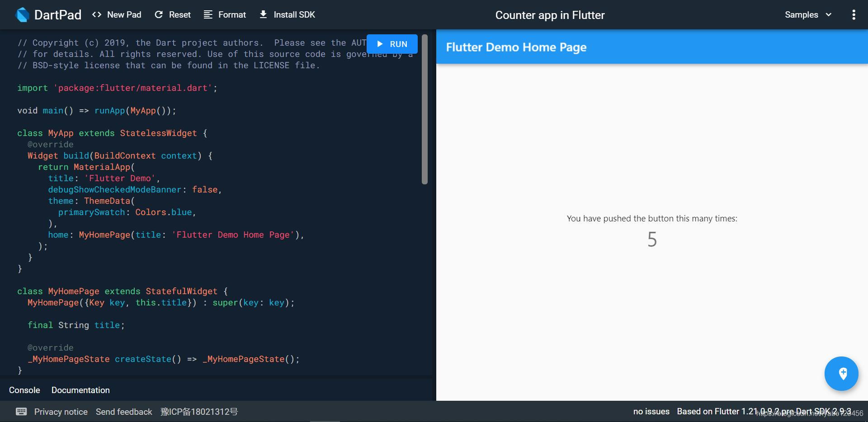This screenshot has height=422, width=868.
Task: Click the '_MyHomePageState createState()' line
Action: (163, 359)
